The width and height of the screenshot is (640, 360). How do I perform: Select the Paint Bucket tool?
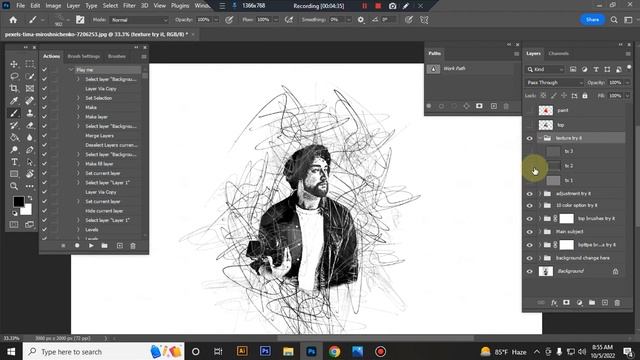pos(14,138)
